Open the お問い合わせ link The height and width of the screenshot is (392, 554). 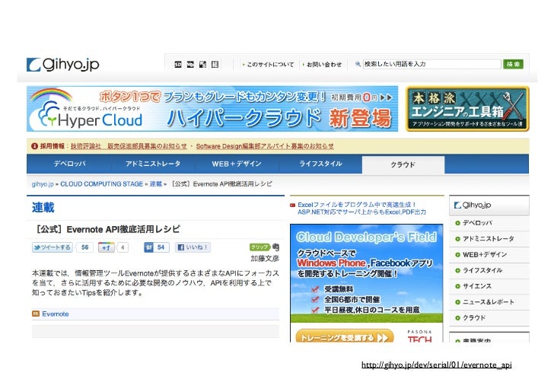tap(324, 65)
